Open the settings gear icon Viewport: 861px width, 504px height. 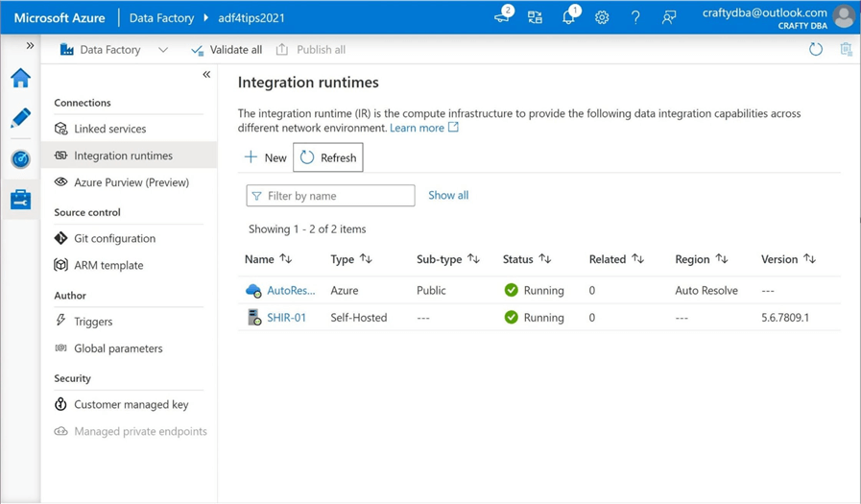[x=602, y=17]
